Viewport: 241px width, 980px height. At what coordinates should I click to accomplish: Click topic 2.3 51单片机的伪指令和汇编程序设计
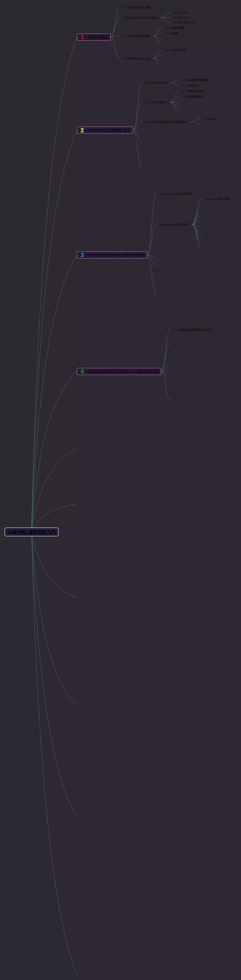pos(166,122)
